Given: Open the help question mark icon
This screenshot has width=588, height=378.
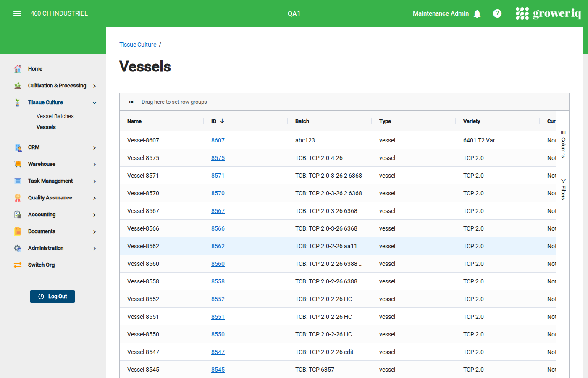Looking at the screenshot, I should (x=497, y=13).
